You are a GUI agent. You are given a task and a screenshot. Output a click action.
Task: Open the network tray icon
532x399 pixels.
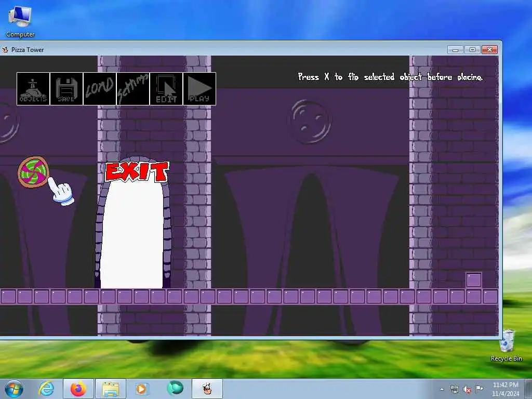click(454, 389)
